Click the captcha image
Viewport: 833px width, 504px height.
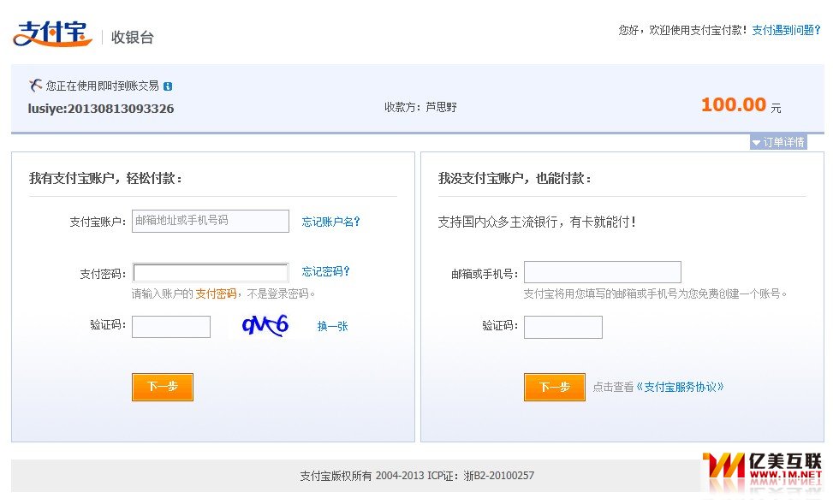point(265,325)
